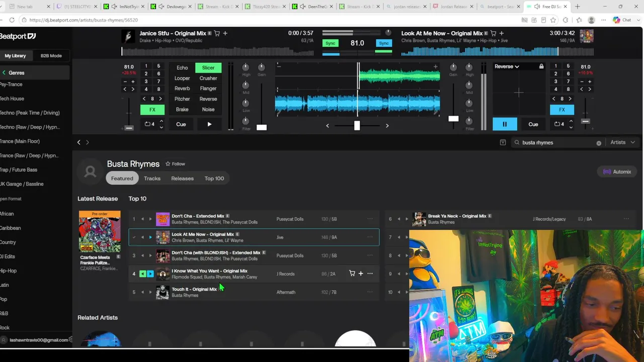The image size is (644, 362).
Task: Click the right deck pitch fader handle
Action: click(x=585, y=121)
